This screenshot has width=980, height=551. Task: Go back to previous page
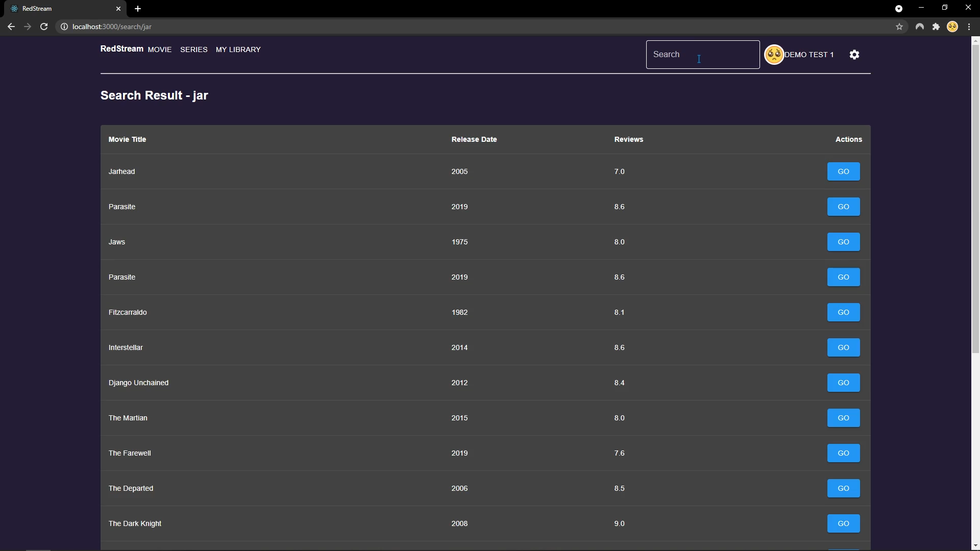(x=11, y=27)
